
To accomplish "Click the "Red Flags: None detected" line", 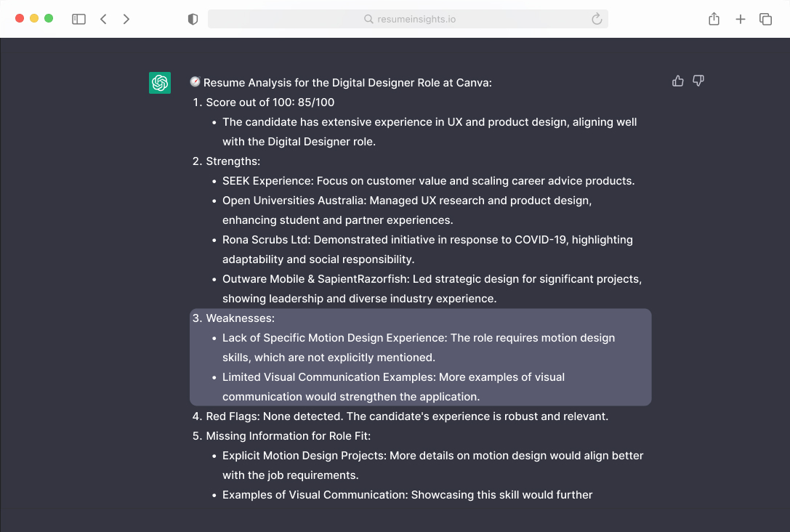I will (407, 416).
